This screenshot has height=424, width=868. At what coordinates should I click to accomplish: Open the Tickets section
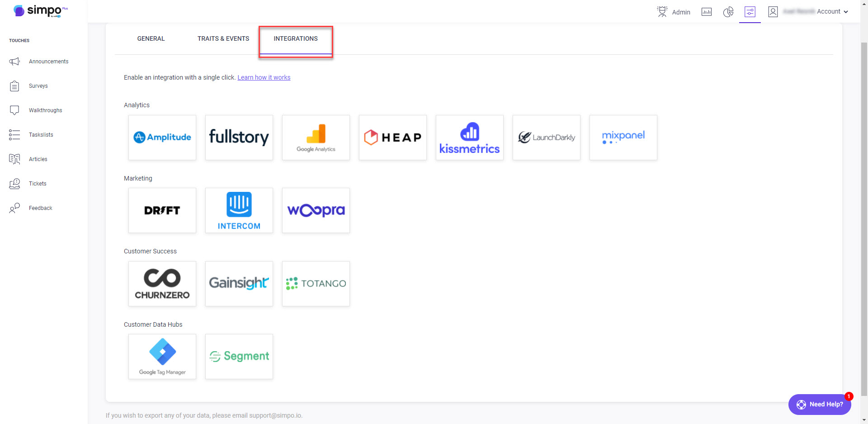(x=38, y=184)
